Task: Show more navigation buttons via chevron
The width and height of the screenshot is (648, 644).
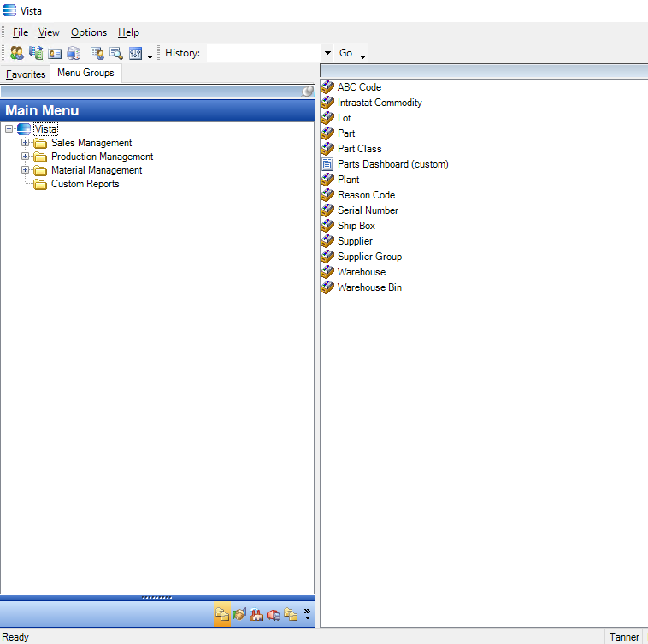Action: pyautogui.click(x=307, y=614)
